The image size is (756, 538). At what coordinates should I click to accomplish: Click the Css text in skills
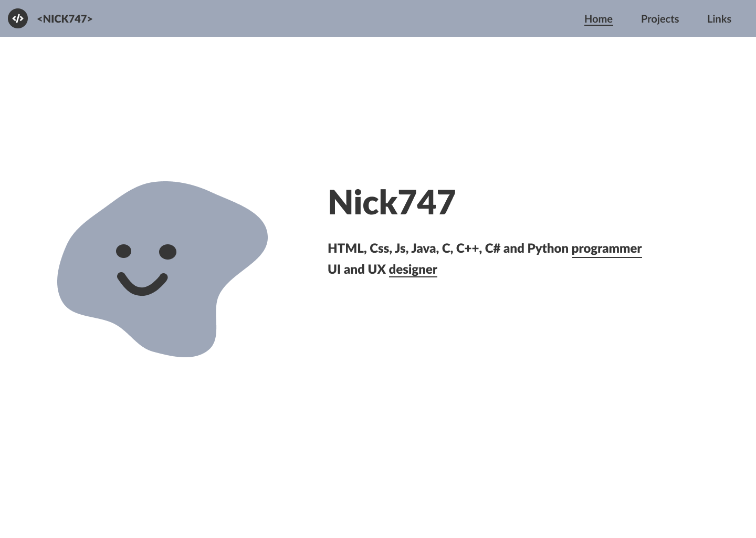(381, 249)
